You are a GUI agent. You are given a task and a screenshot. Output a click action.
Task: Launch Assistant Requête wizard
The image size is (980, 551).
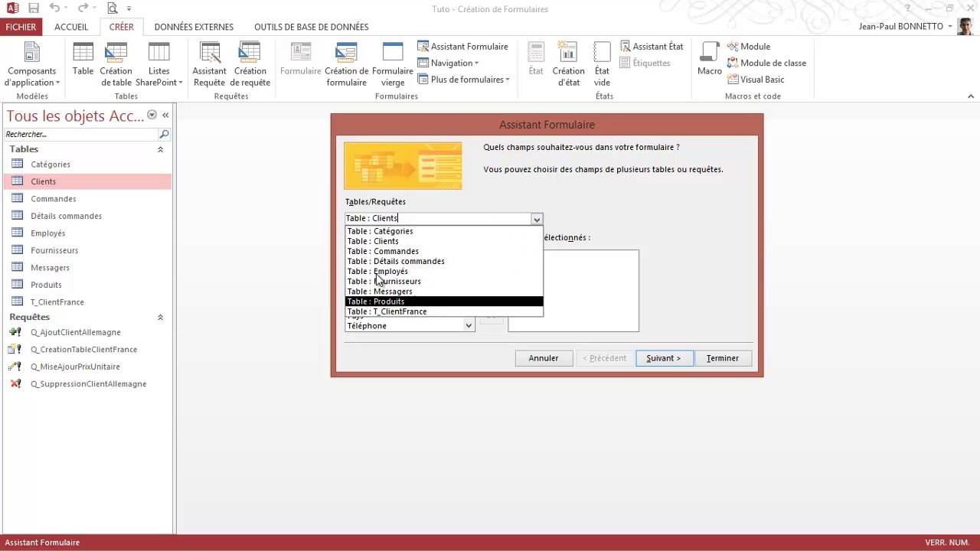tap(209, 64)
